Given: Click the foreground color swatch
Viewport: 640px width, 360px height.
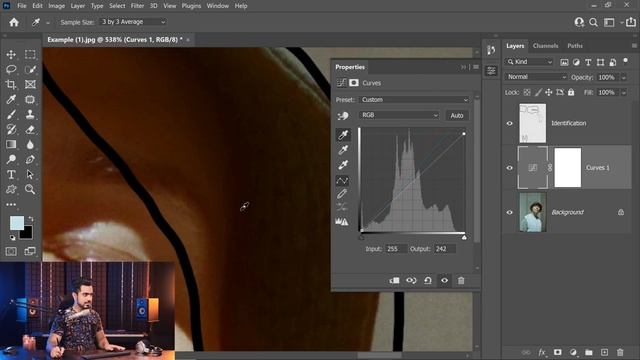Looking at the screenshot, I should (x=16, y=222).
